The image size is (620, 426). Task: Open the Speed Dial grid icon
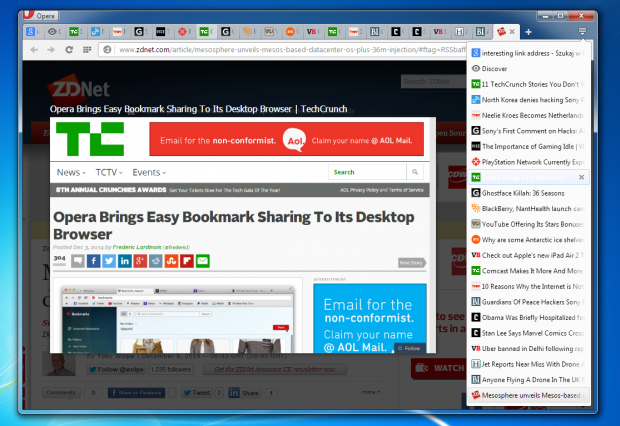tap(86, 49)
